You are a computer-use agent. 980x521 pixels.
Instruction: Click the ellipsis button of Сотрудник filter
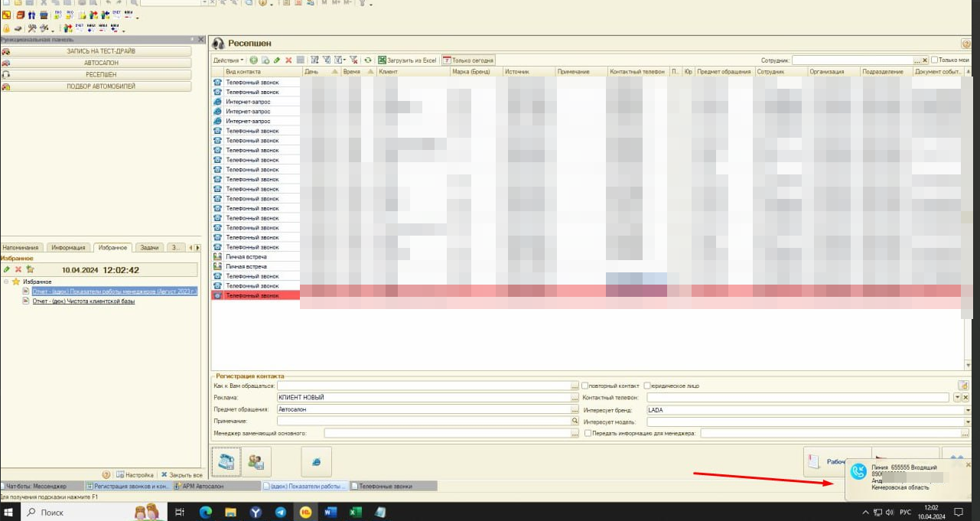917,60
